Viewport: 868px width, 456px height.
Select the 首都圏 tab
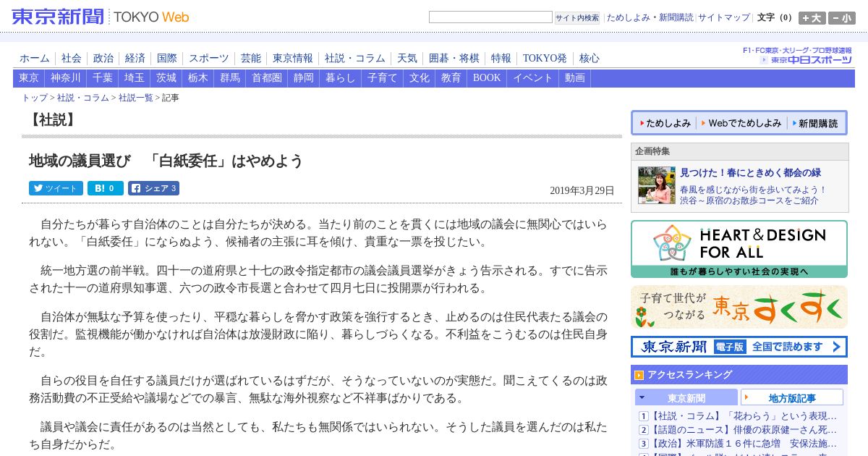[x=267, y=78]
